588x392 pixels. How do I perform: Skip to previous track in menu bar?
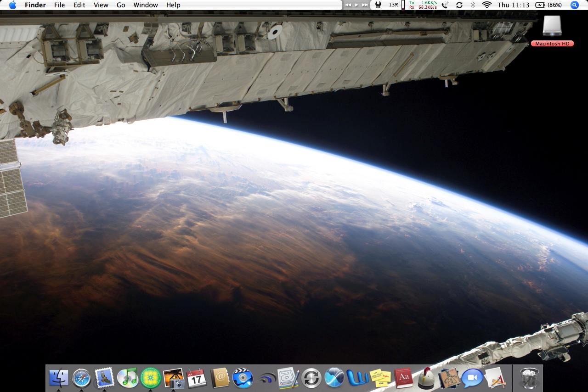[348, 5]
